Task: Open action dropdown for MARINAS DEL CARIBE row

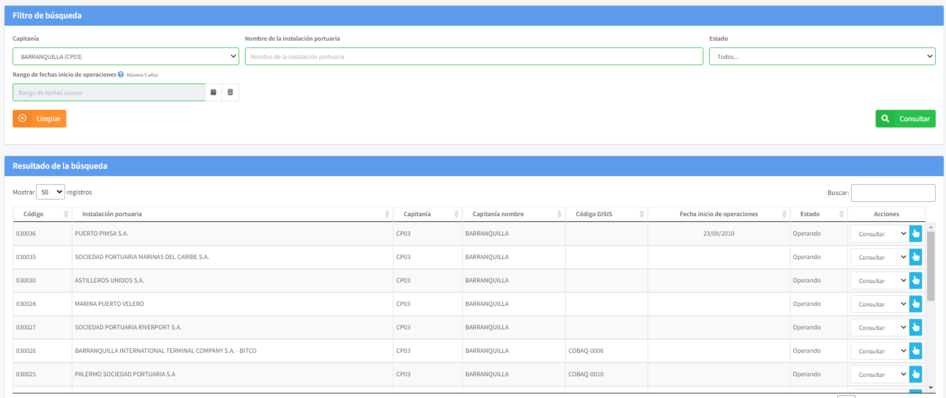Action: (880, 257)
